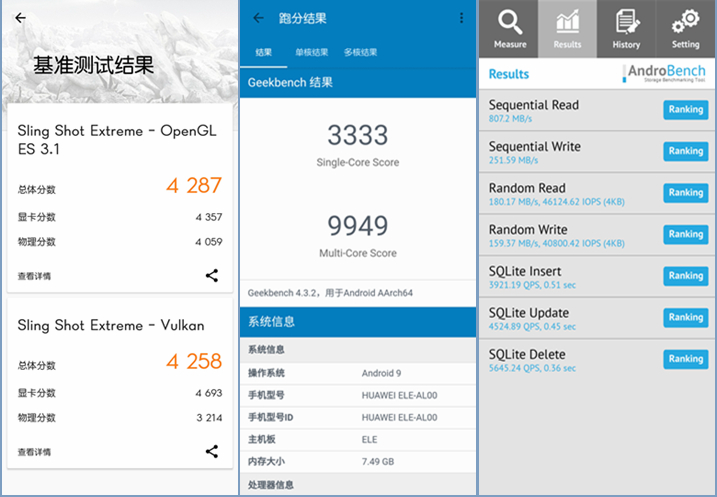Select the 结果 tab in Geekbench
Screen dimensions: 717x497
[x=263, y=52]
